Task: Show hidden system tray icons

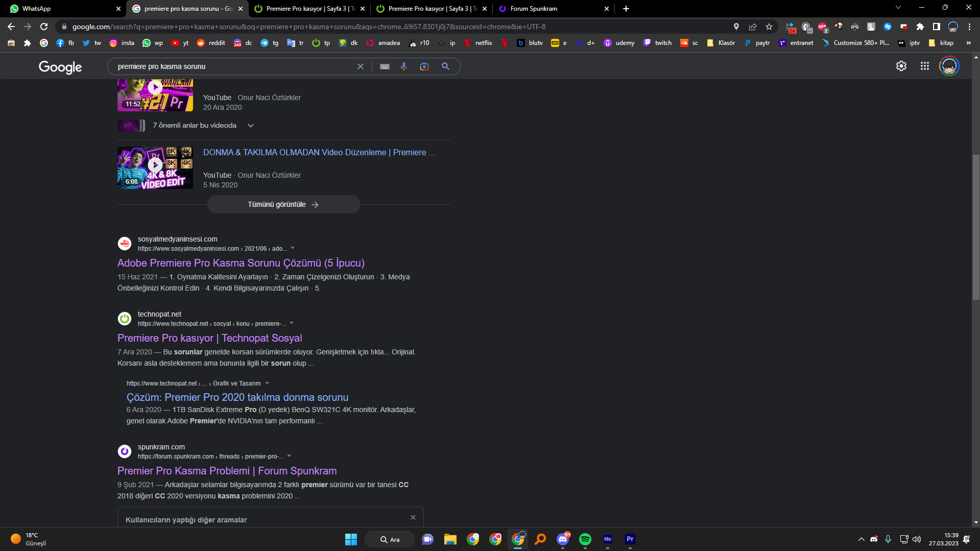Action: [x=862, y=539]
